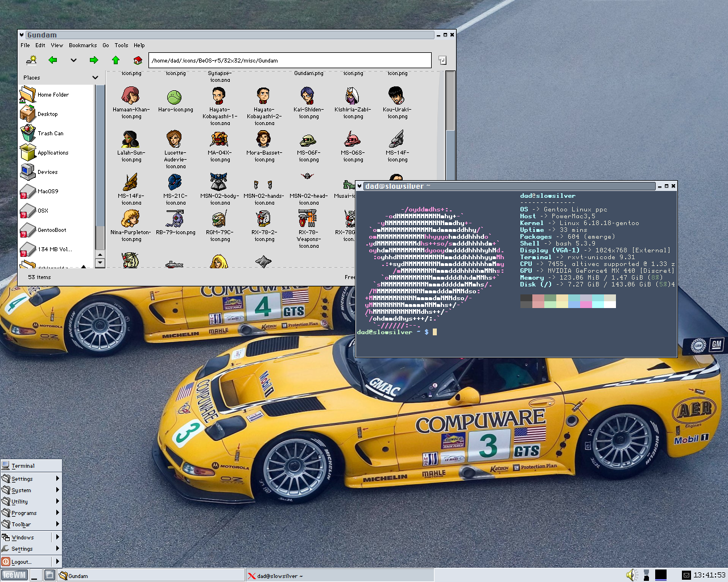
Task: Go up to parent folder
Action: (x=115, y=60)
